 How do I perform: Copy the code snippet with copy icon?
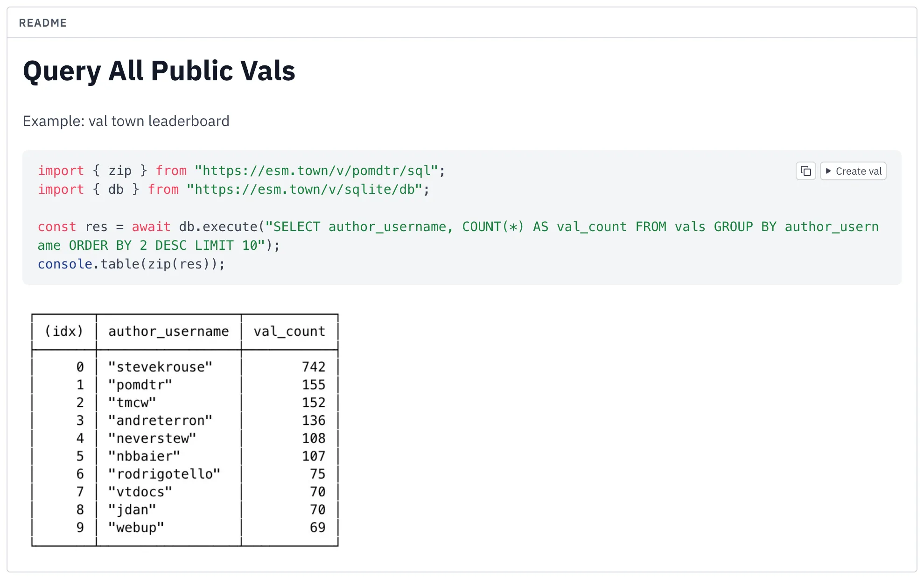click(x=805, y=171)
